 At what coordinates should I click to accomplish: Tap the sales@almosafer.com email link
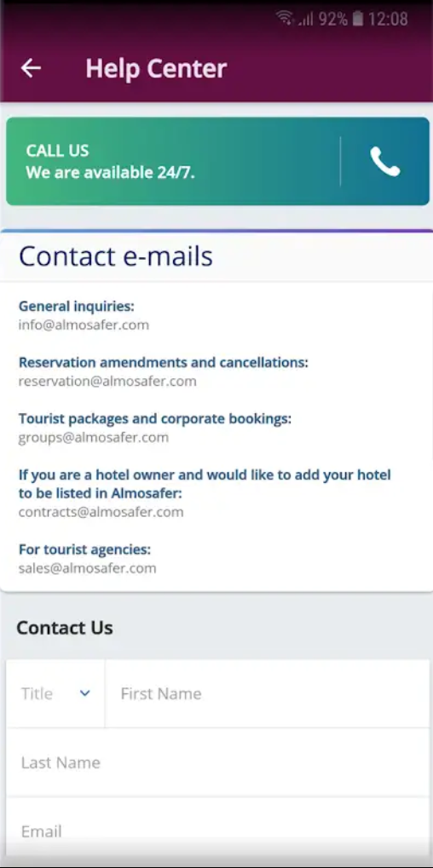pyautogui.click(x=88, y=568)
